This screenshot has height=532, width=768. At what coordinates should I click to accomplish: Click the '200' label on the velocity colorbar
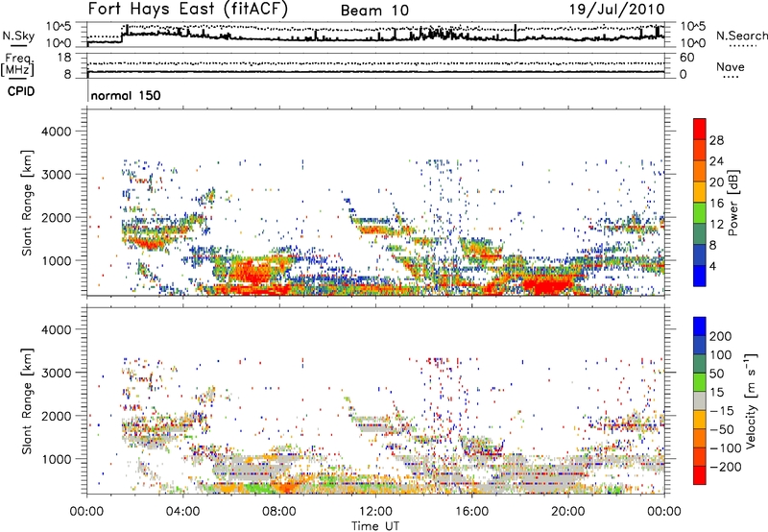(720, 336)
